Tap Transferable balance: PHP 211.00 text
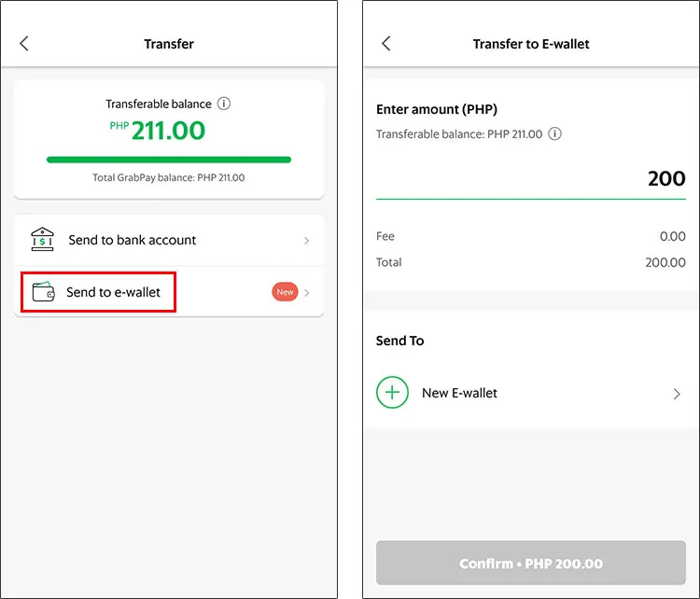The image size is (700, 599). pyautogui.click(x=459, y=134)
